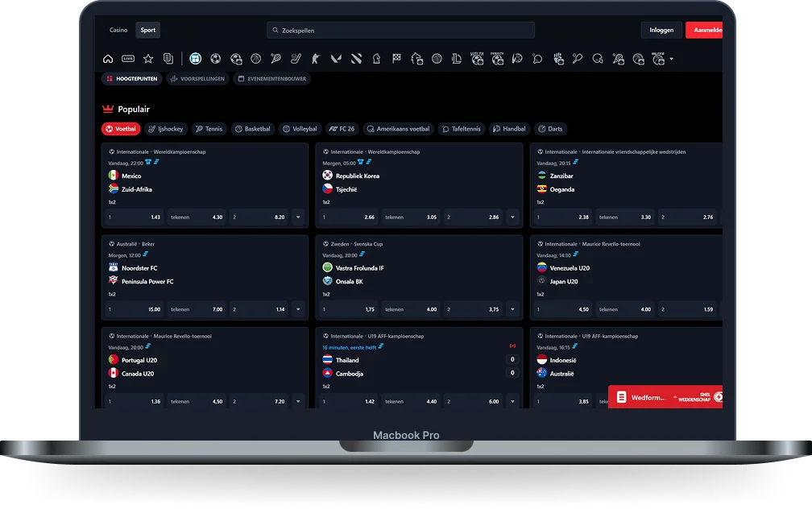Select the fist fighting sport icon
Screen dimensions: 812x509
pyautogui.click(x=557, y=59)
